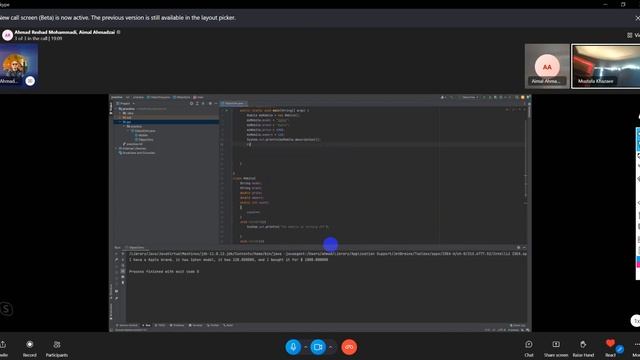Image resolution: width=640 pixels, height=360 pixels.
Task: Select External Libraries in shared project tree
Action: tap(132, 149)
